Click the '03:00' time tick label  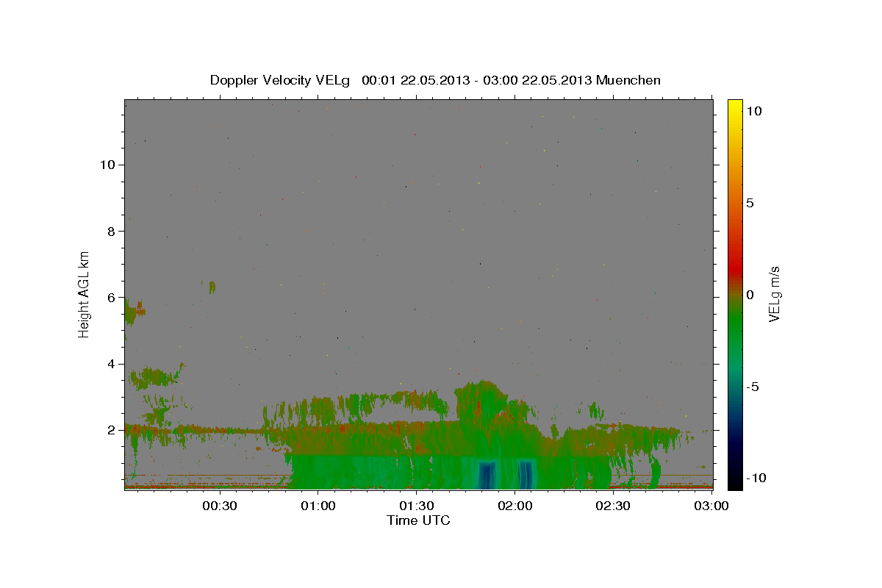pos(711,506)
